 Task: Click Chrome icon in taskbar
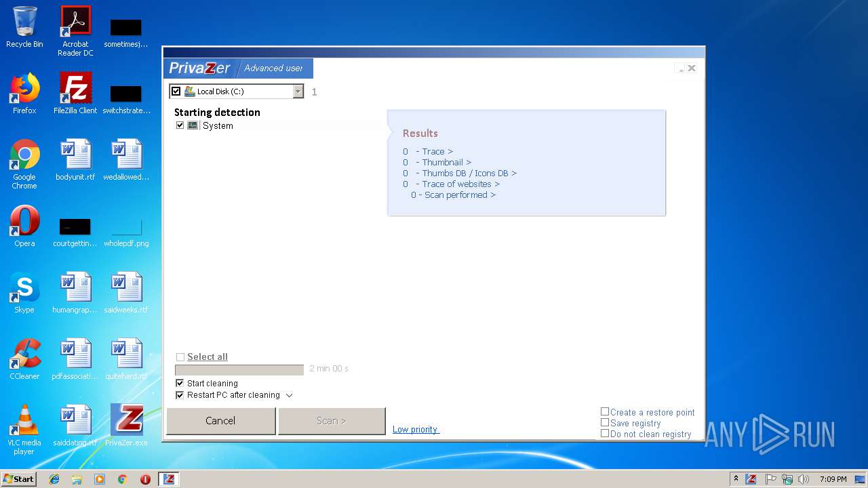pyautogui.click(x=122, y=479)
